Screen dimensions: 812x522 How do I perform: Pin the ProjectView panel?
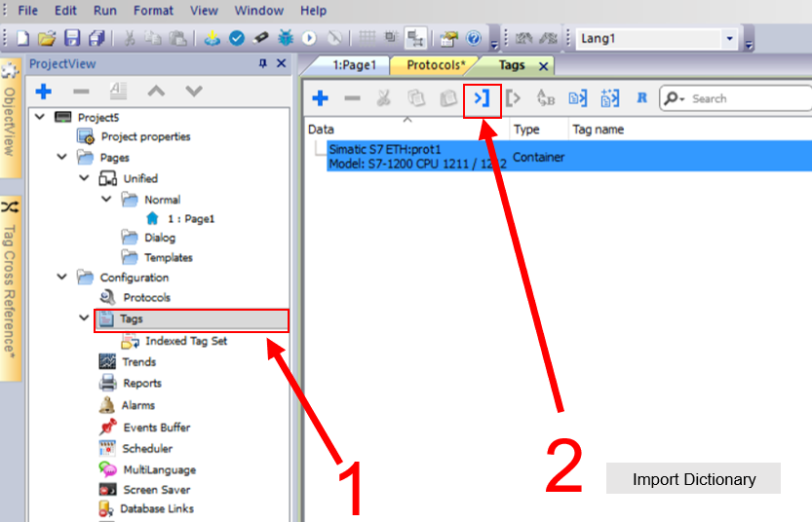262,63
